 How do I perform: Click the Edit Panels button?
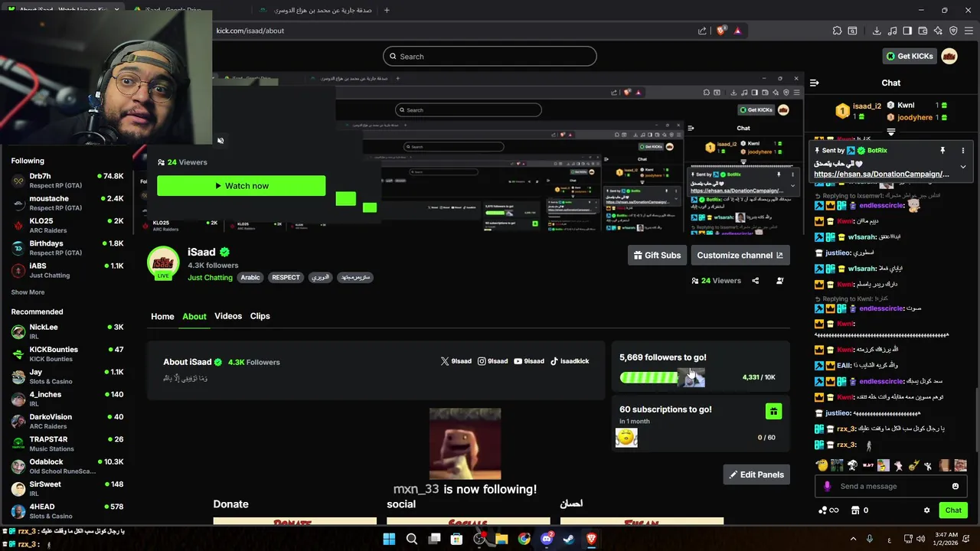756,474
